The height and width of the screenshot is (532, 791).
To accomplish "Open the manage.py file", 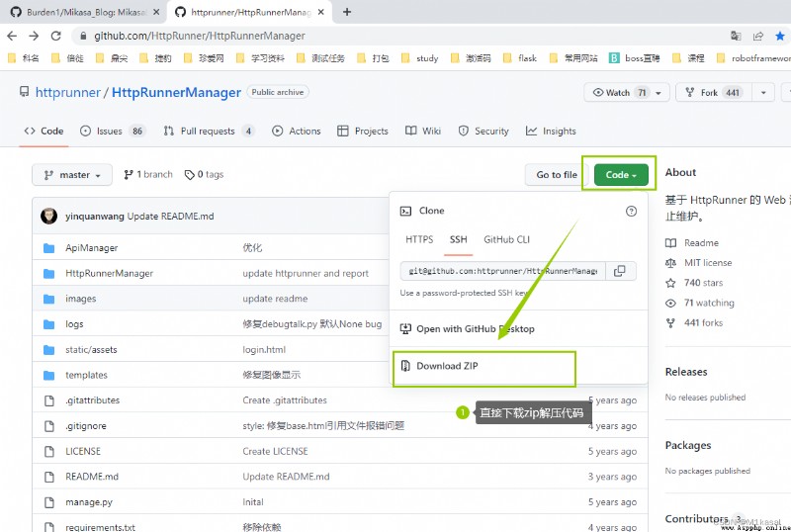I will [x=89, y=502].
